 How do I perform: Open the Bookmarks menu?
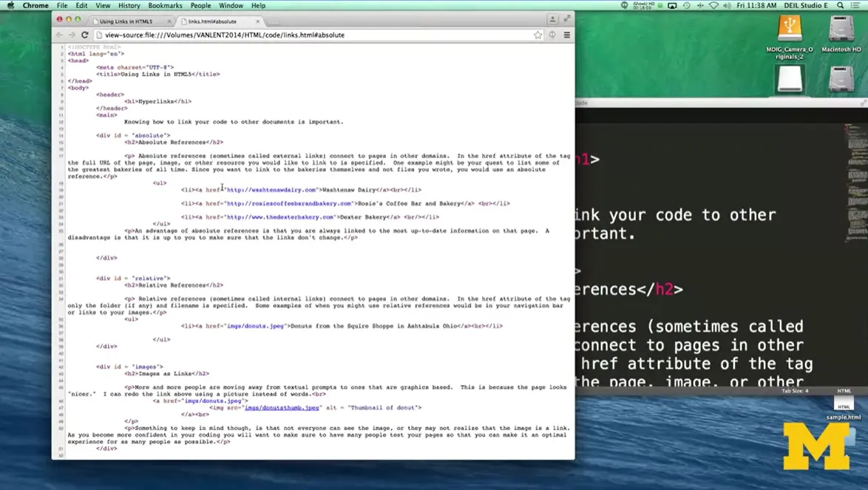point(165,5)
